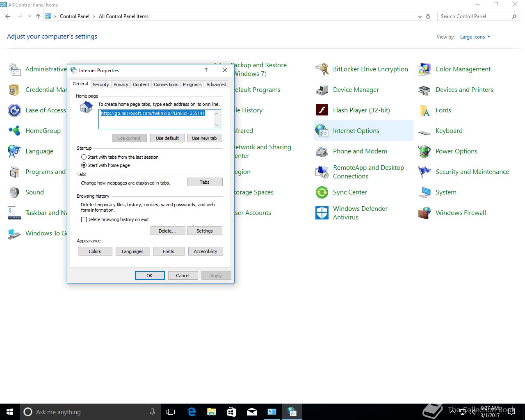Open the Colors appearance button
525x420 pixels.
click(95, 251)
